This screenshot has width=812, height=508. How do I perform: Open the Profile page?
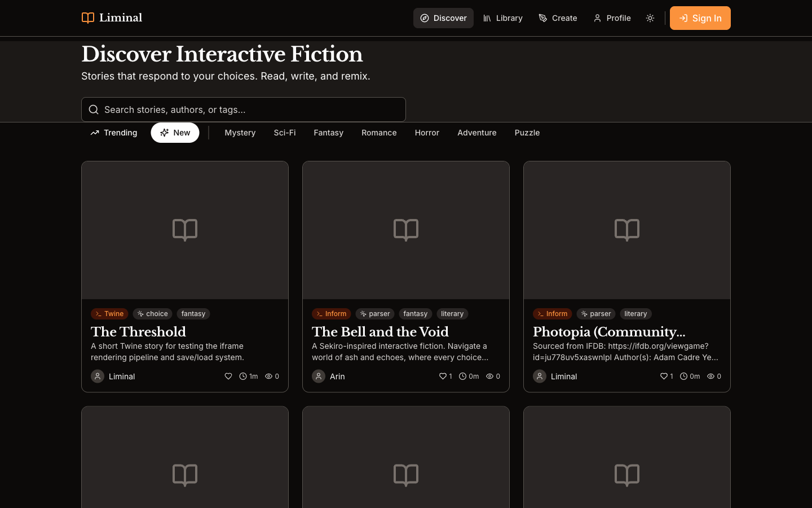pos(612,18)
